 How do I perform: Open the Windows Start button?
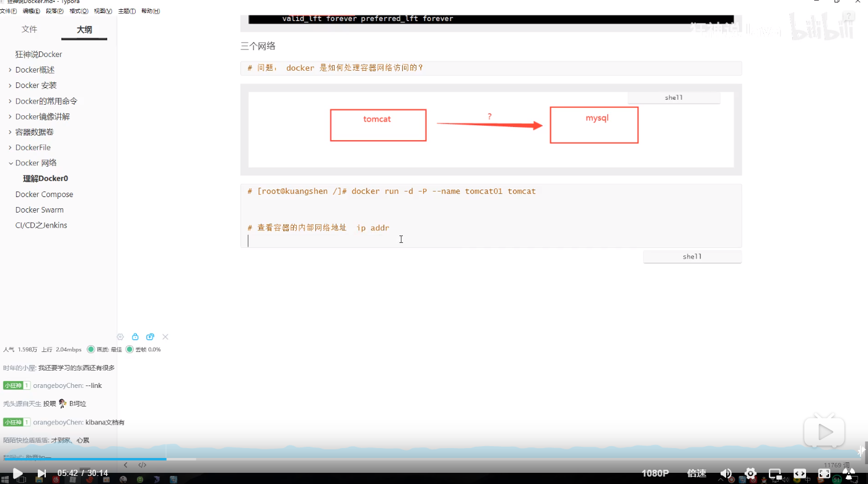pyautogui.click(x=6, y=480)
